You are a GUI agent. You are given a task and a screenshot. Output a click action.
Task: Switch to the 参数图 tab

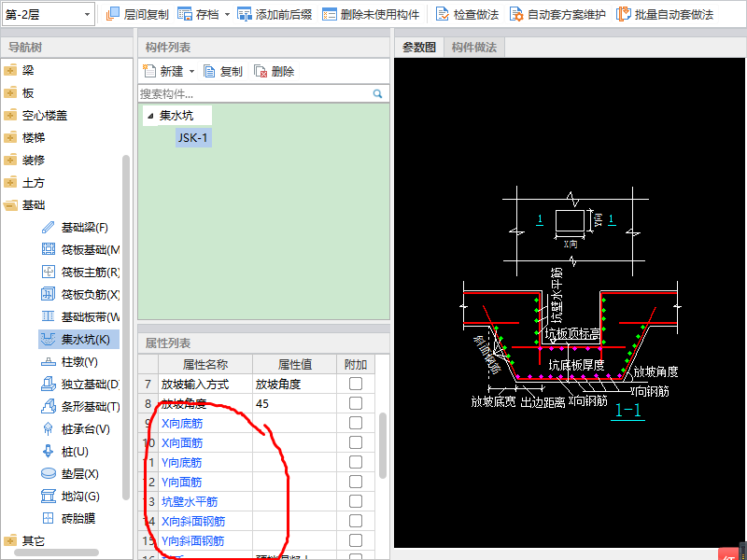click(x=418, y=48)
